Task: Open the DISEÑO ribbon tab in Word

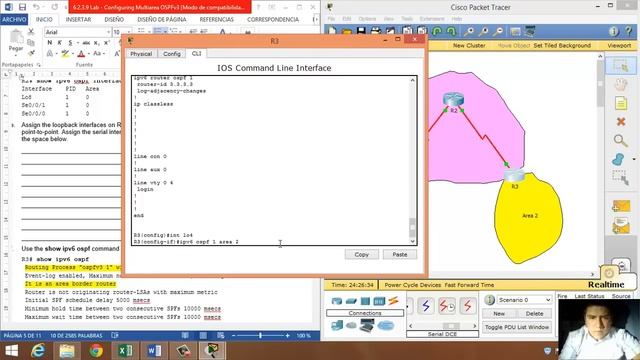Action: coord(114,19)
